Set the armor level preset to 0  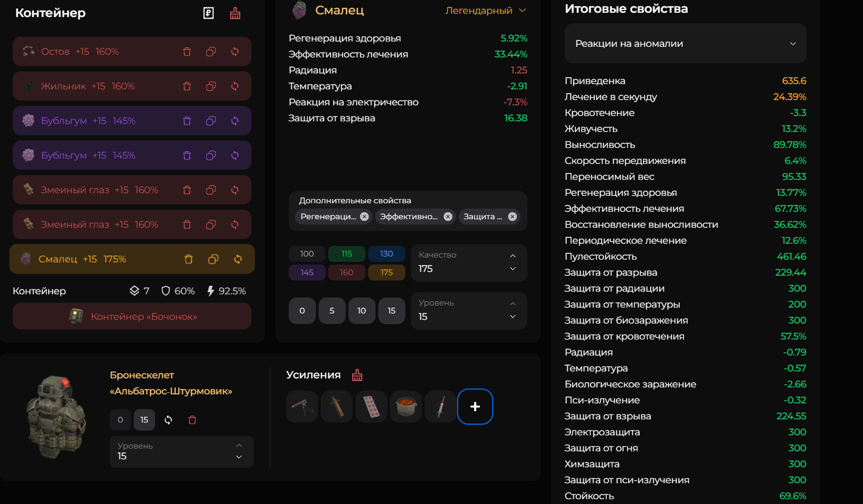pos(120,420)
